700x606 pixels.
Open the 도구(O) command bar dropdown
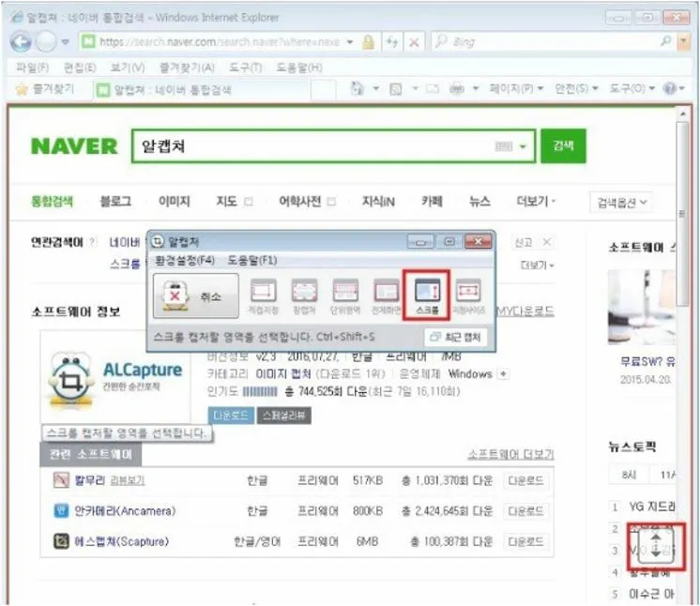632,89
